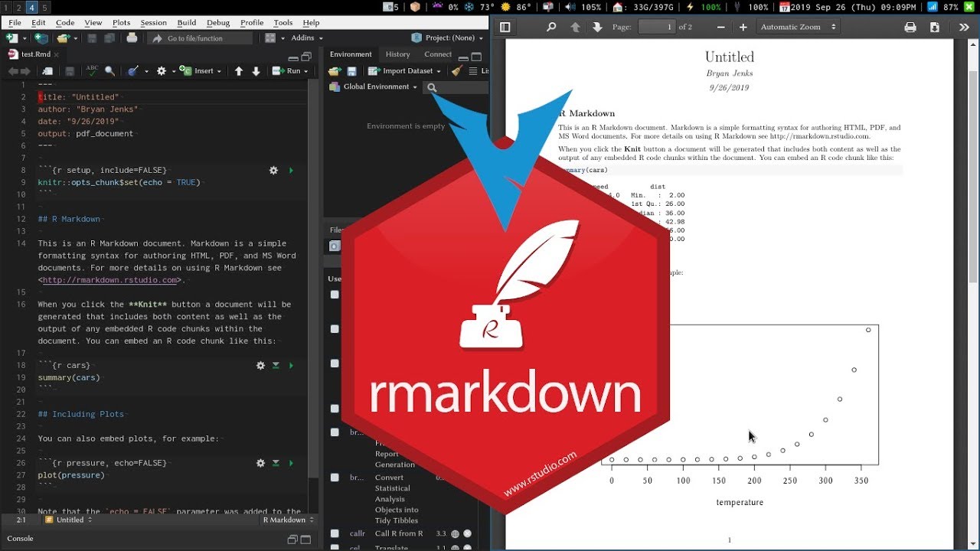Open the Global Environment dropdown
The height and width of the screenshot is (551, 980).
tap(374, 86)
